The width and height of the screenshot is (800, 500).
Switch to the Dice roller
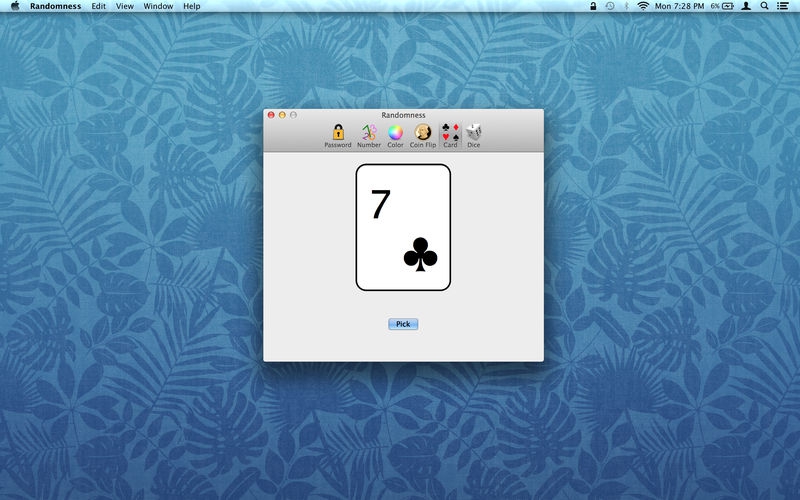click(x=473, y=136)
